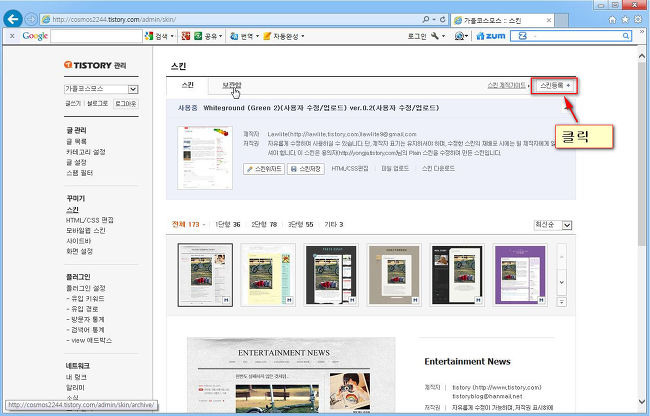Viewport: 650px width, 416px height.
Task: Click the 스킨등록 + button
Action: click(554, 85)
